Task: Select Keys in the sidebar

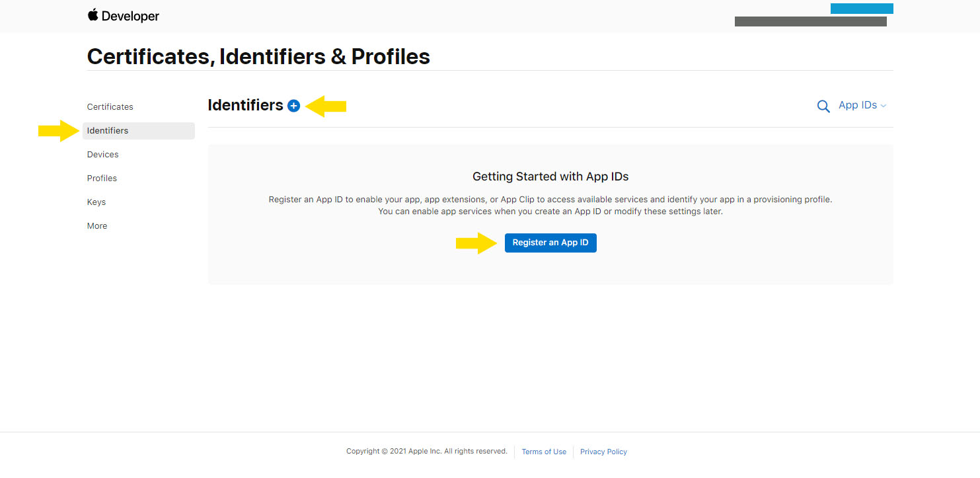Action: click(96, 202)
